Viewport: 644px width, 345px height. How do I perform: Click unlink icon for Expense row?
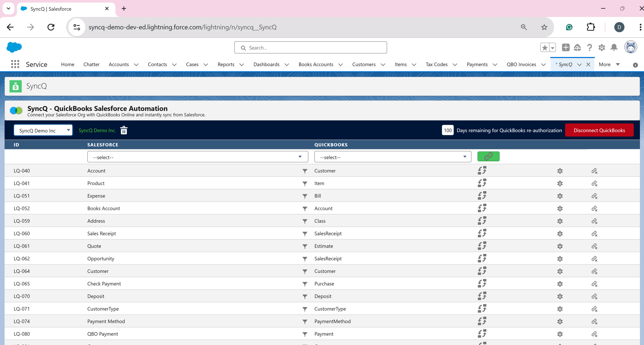(594, 196)
